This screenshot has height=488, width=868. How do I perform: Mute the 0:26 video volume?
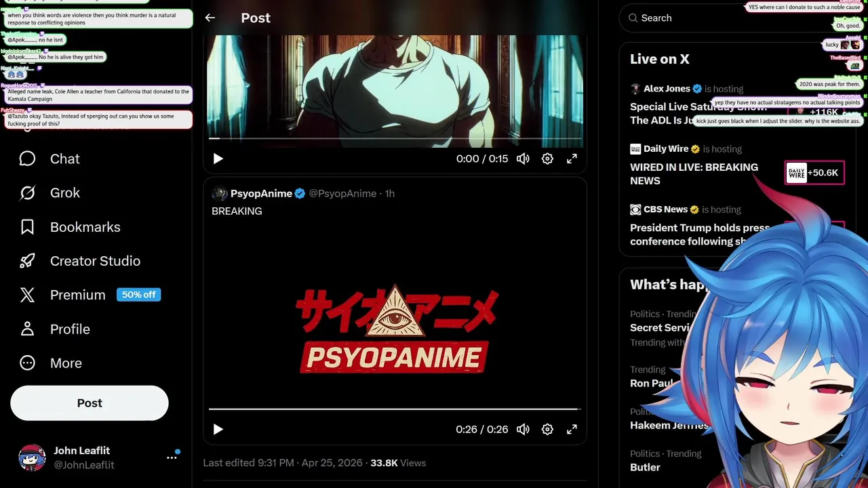pos(523,429)
